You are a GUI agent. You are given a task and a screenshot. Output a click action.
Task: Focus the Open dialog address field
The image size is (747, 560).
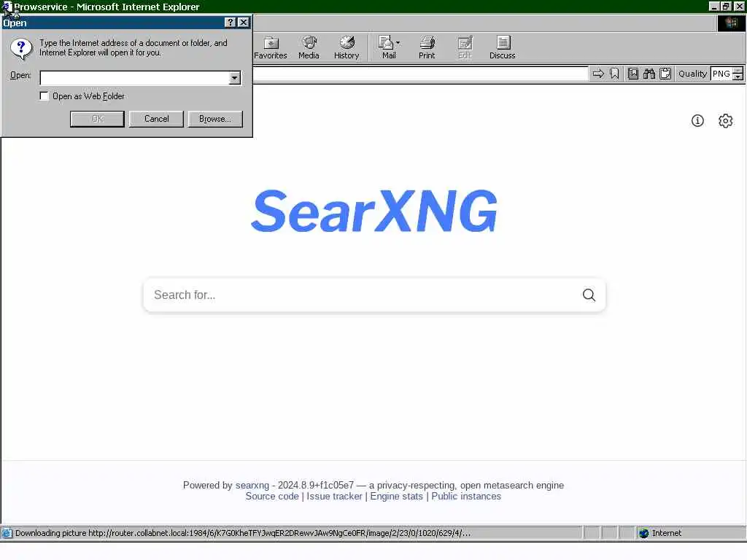[134, 78]
